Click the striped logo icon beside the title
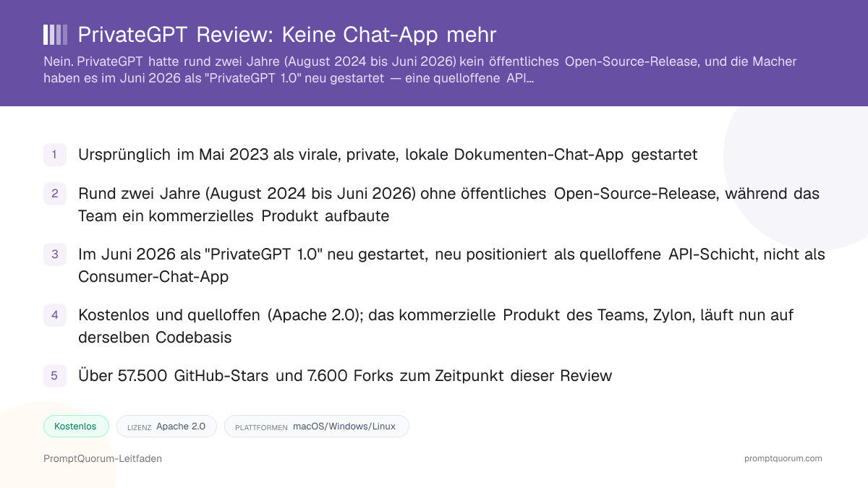 click(x=55, y=35)
